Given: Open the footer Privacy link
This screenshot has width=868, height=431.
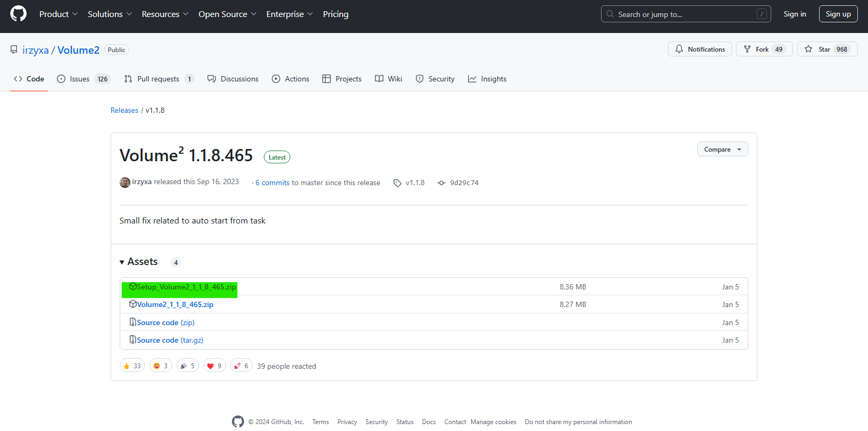Looking at the screenshot, I should (347, 422).
